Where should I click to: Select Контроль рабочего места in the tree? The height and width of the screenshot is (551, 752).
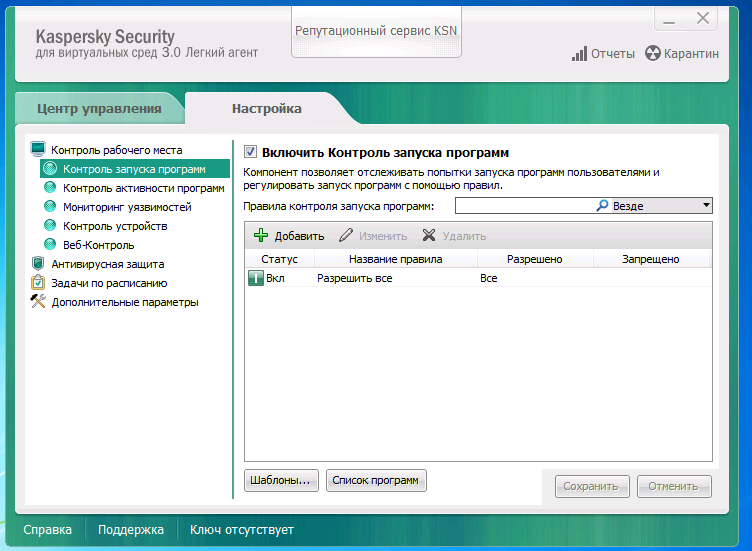(x=117, y=150)
